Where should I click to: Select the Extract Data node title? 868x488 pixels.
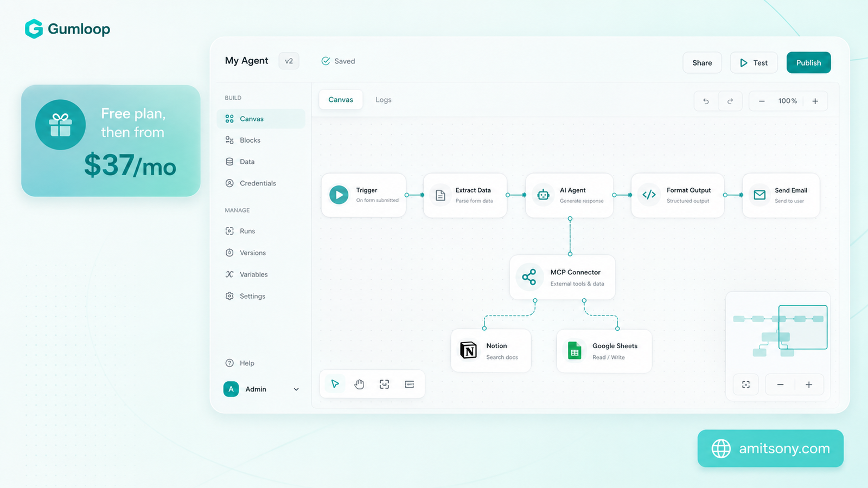(473, 190)
